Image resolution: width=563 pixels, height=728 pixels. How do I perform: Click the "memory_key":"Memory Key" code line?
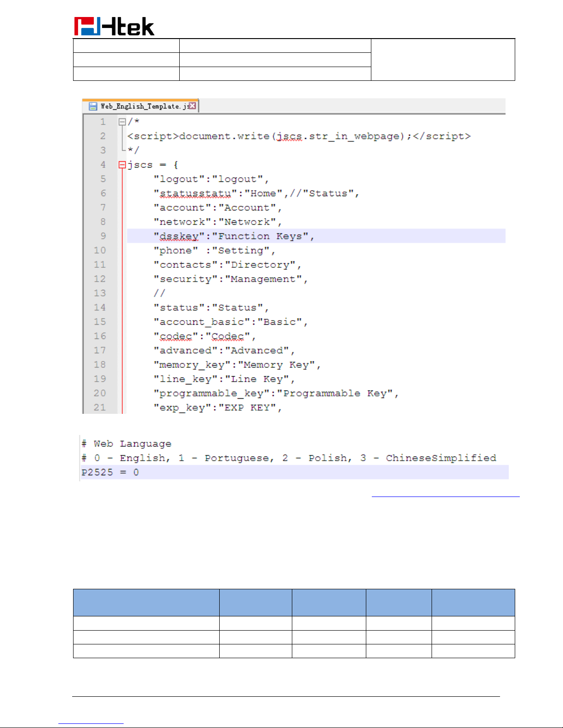coord(237,365)
